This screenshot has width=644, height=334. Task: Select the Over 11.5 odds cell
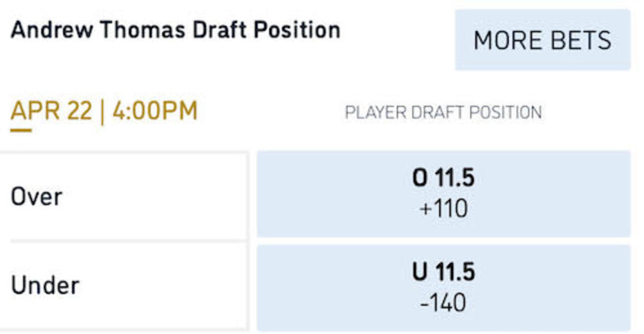[443, 194]
